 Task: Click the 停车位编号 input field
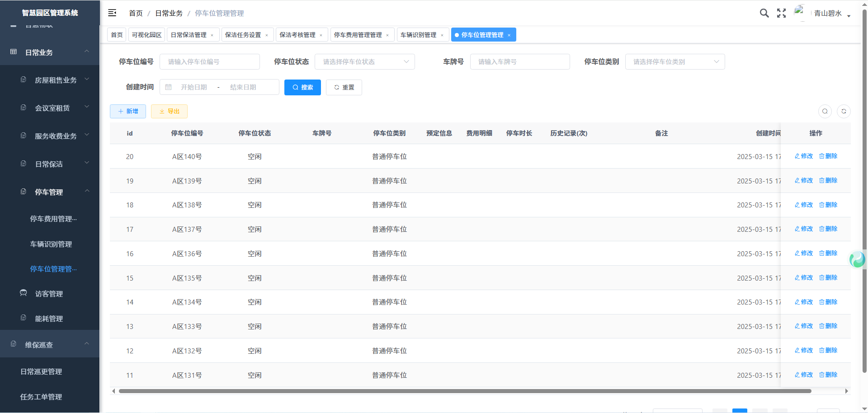(209, 62)
